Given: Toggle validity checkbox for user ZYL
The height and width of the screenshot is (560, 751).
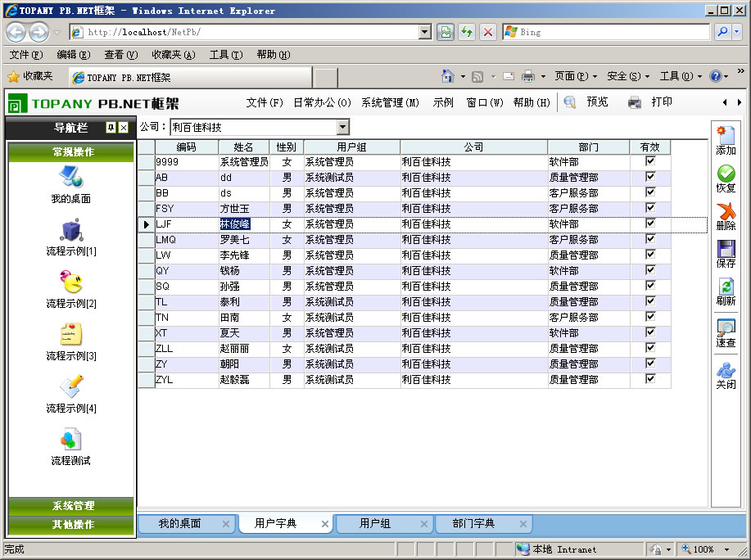Looking at the screenshot, I should [649, 379].
